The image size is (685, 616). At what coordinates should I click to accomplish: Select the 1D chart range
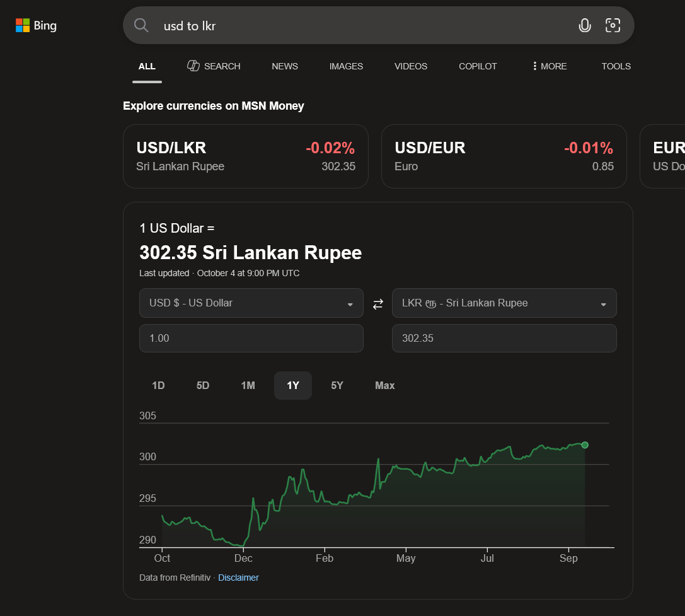tap(158, 386)
